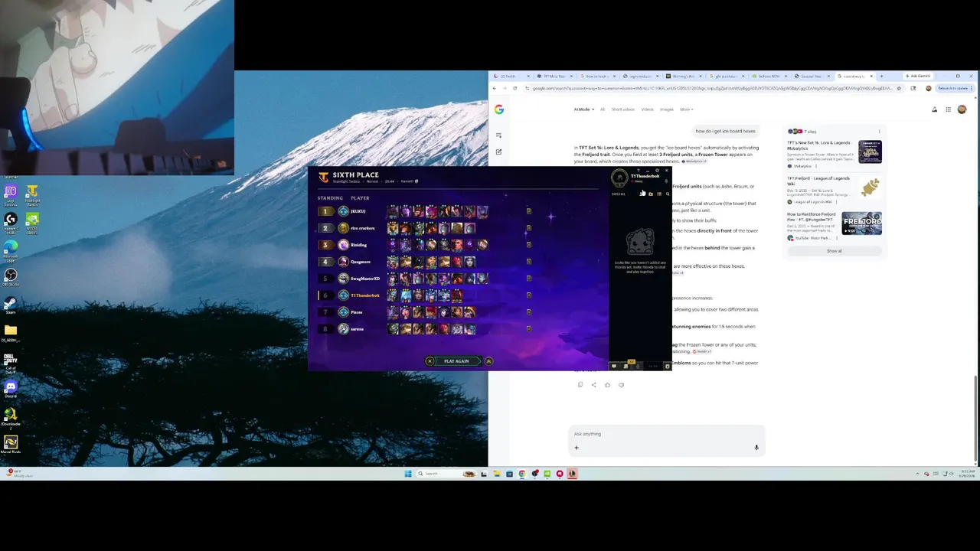
Task: Click the AI Mode tab in Google
Action: pos(583,109)
